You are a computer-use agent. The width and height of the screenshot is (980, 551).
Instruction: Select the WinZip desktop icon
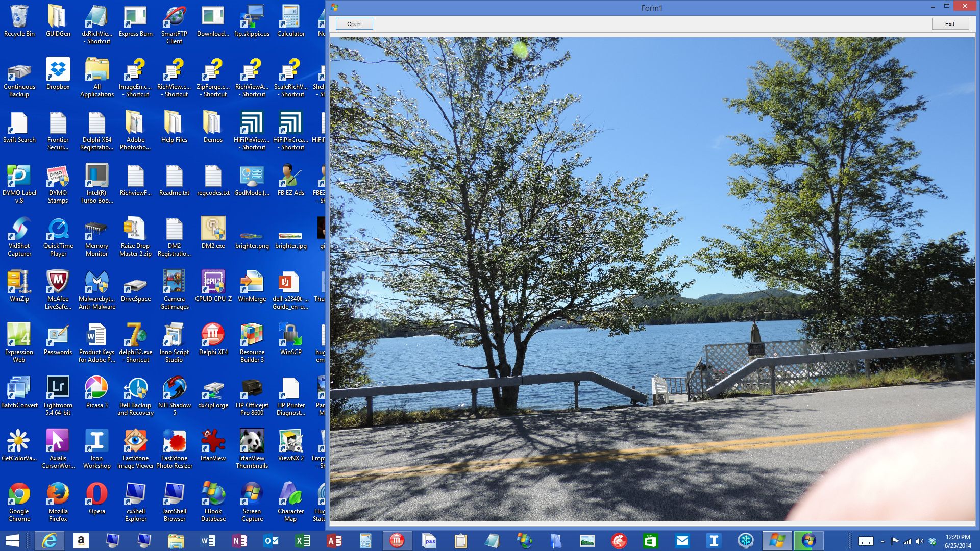click(19, 287)
